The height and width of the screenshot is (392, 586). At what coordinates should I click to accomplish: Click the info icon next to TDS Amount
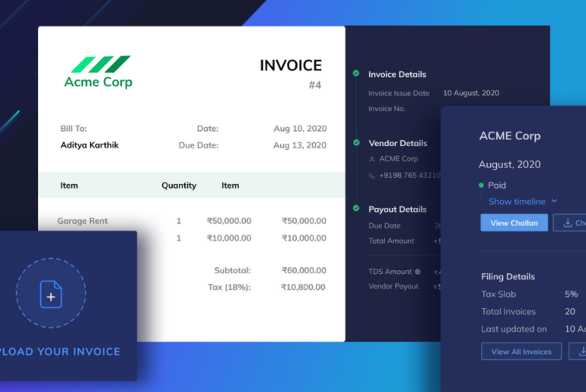pos(418,272)
